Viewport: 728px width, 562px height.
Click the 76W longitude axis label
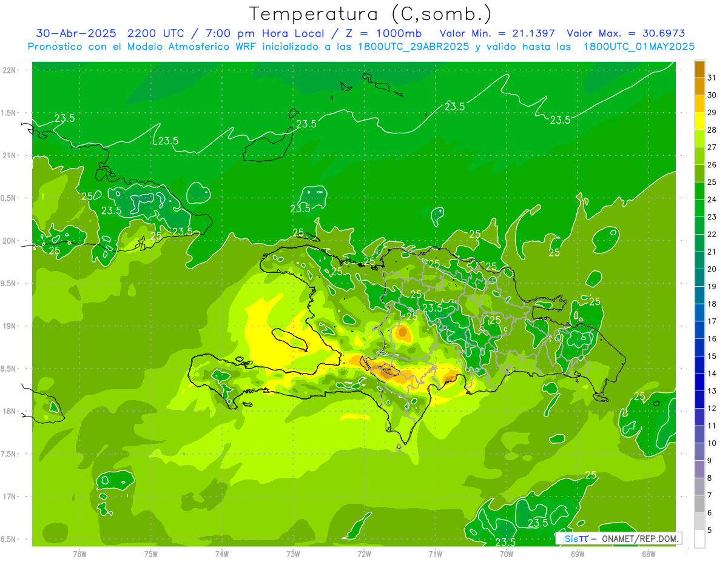(x=79, y=553)
